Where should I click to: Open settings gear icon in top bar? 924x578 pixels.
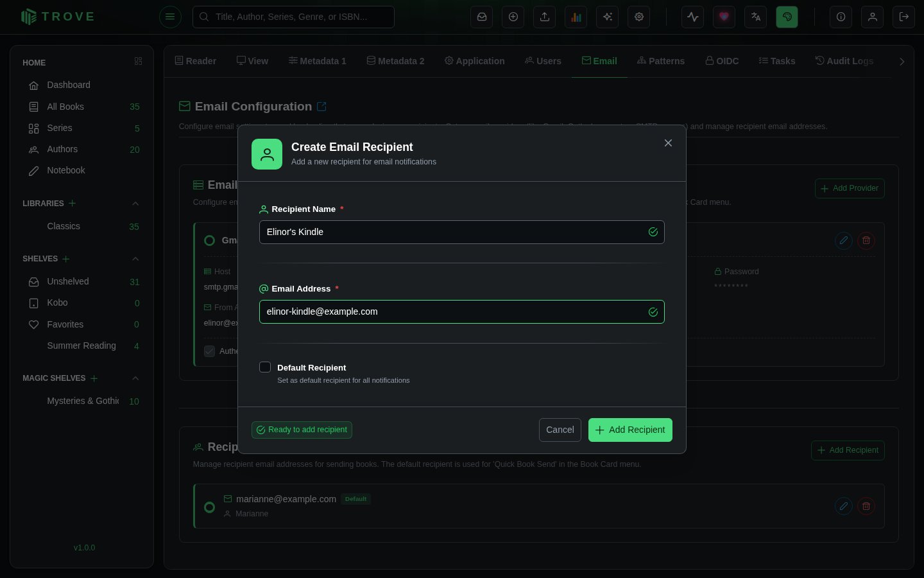[x=639, y=17]
